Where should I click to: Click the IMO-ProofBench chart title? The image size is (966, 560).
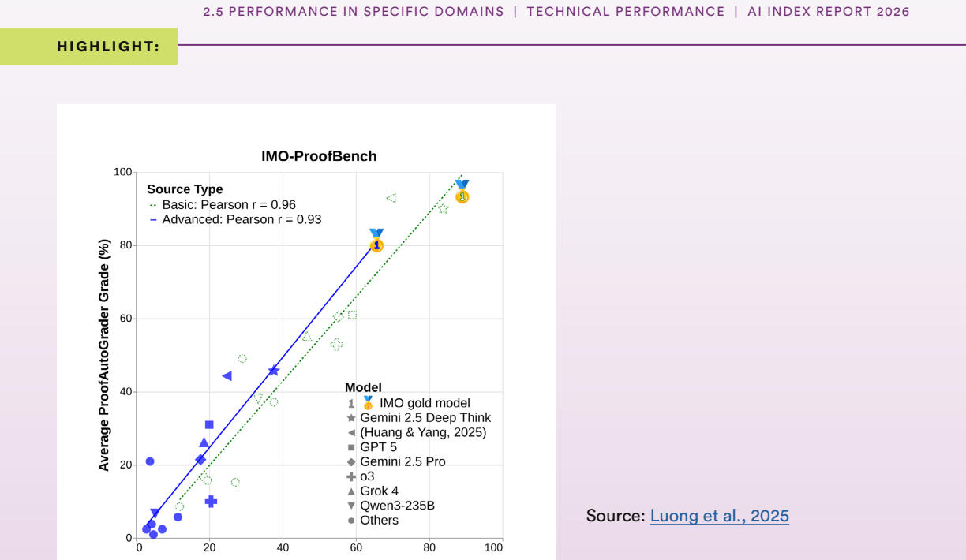click(319, 156)
